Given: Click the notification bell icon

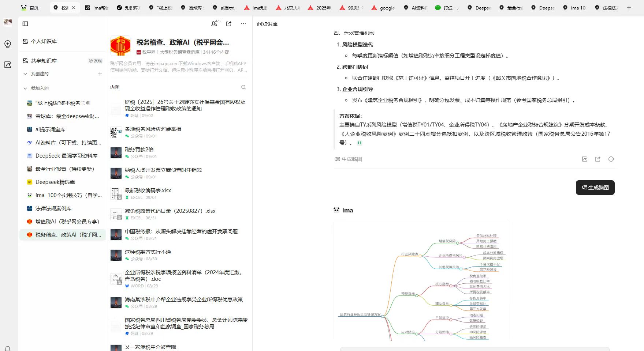Looking at the screenshot, I should 8,348.
